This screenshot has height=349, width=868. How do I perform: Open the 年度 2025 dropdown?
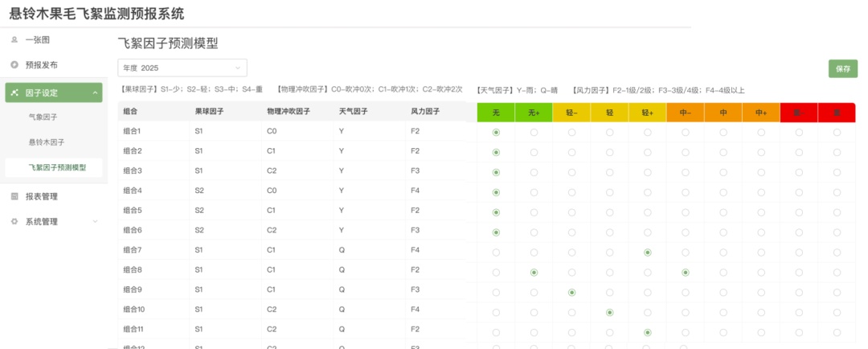click(x=182, y=68)
